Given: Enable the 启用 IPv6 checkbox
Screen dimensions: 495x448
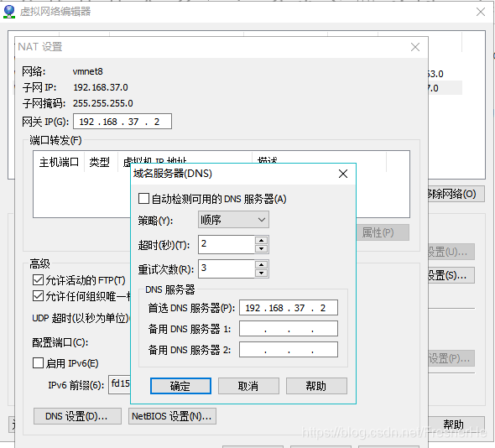Looking at the screenshot, I should pyautogui.click(x=39, y=362).
